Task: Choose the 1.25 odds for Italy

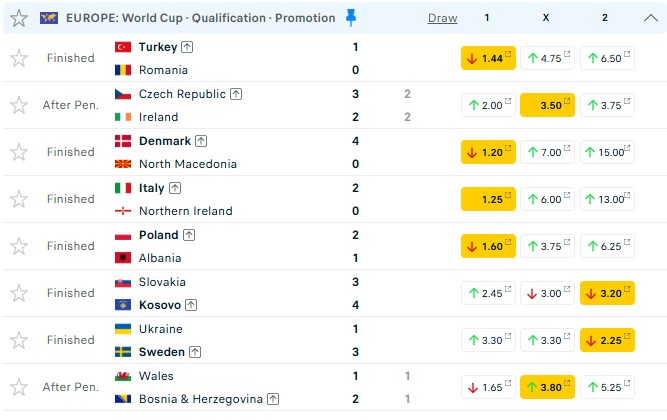Action: click(488, 199)
